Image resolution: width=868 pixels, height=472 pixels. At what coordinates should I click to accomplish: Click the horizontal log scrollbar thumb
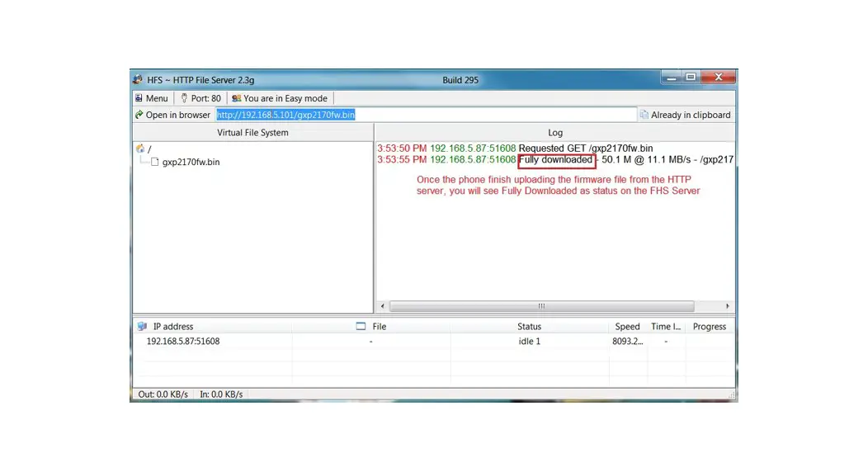click(x=541, y=306)
